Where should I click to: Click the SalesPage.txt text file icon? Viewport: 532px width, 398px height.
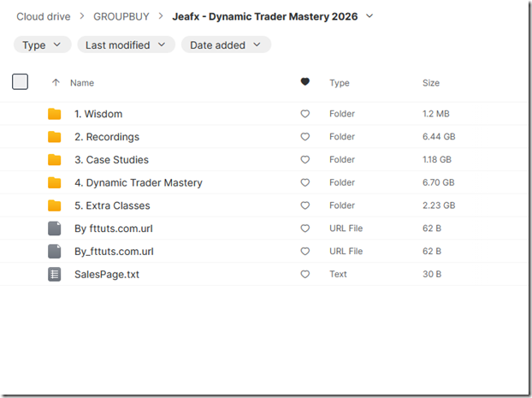54,275
